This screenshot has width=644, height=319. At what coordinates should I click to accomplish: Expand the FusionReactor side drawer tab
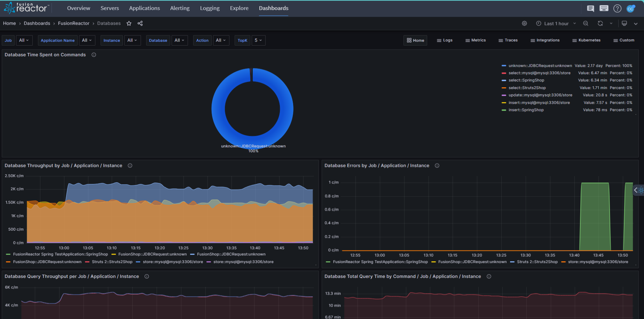click(639, 190)
